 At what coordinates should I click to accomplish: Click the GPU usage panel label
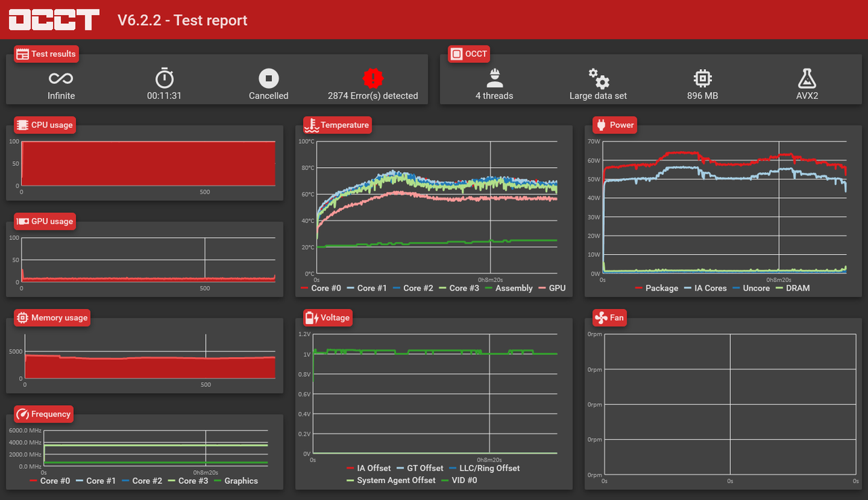point(45,221)
